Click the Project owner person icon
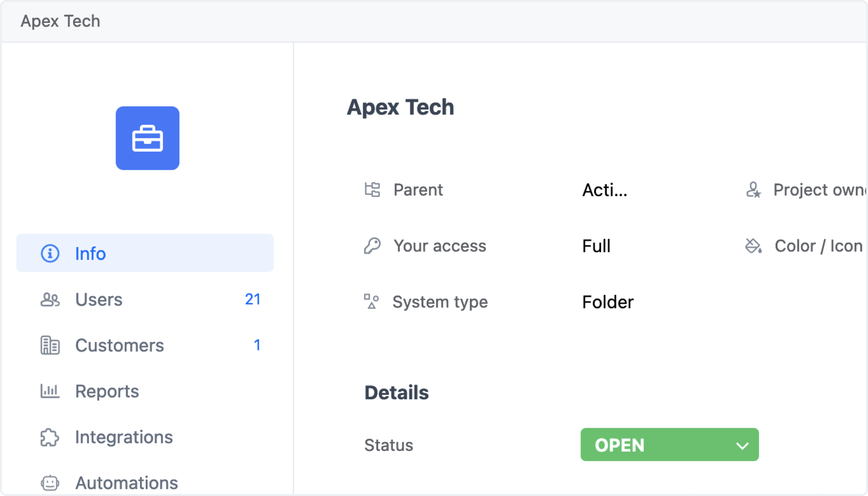 point(753,190)
